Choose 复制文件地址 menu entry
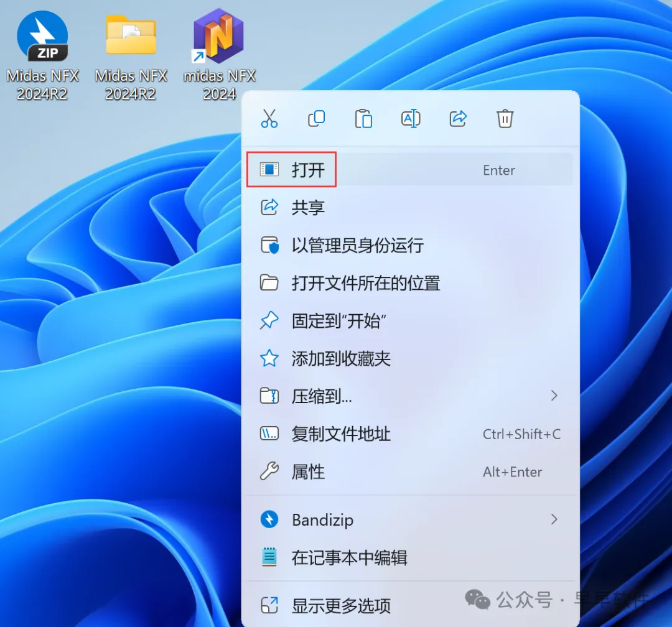Image resolution: width=672 pixels, height=627 pixels. [x=409, y=434]
